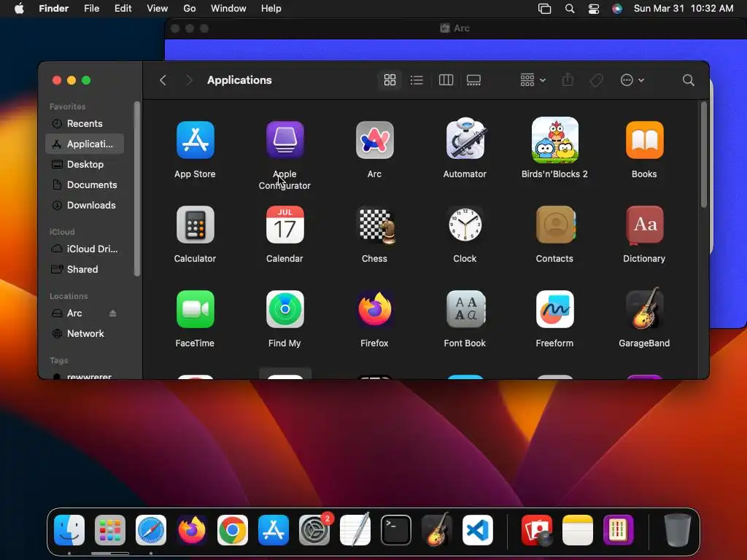Screen dimensions: 747x560
Task: Open Desktop in the Finder sidebar
Action: pos(85,164)
